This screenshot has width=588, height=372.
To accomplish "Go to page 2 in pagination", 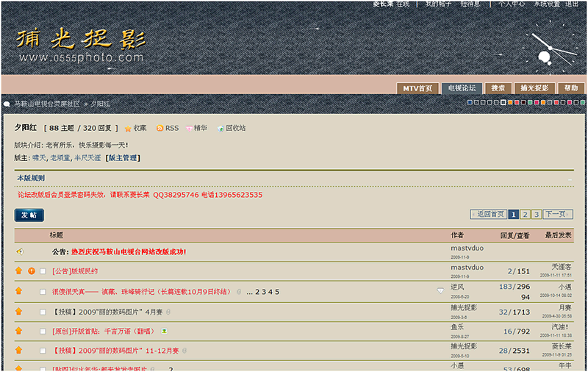I will [525, 215].
